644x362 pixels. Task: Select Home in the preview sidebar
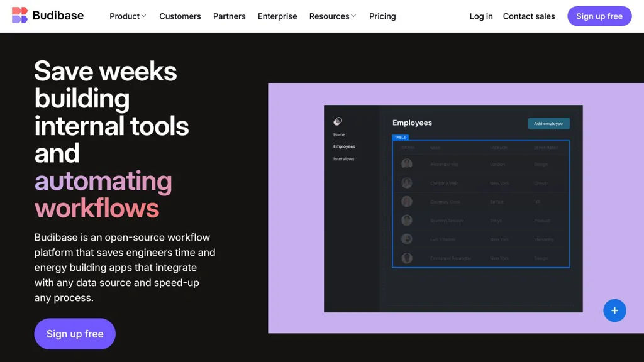[x=339, y=134]
